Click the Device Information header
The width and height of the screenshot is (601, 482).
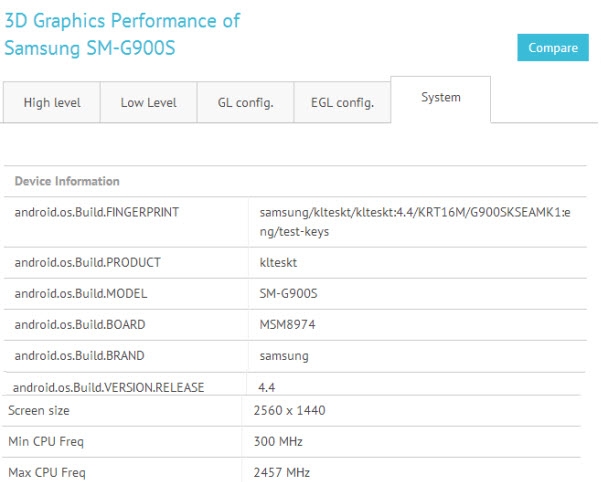click(x=67, y=181)
